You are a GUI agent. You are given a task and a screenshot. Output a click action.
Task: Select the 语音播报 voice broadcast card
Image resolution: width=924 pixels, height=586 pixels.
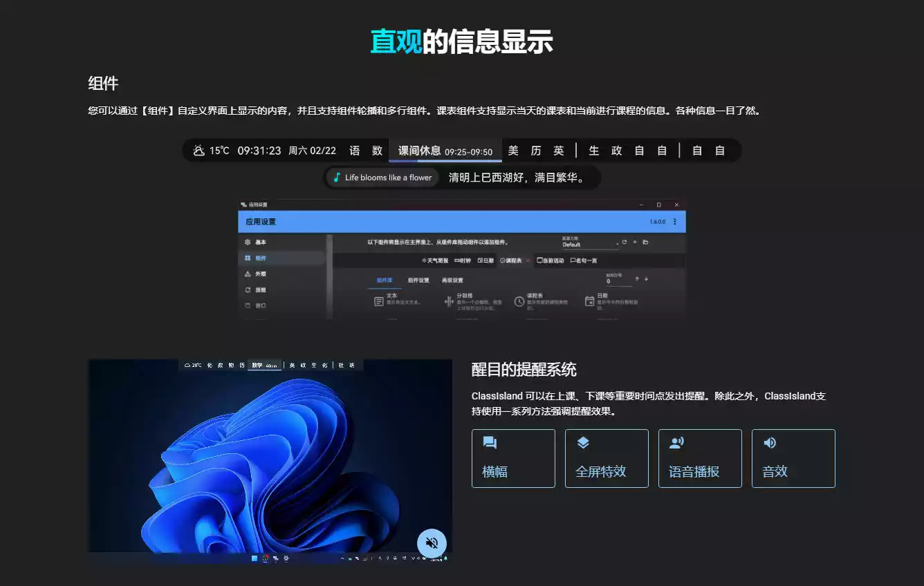tap(700, 458)
